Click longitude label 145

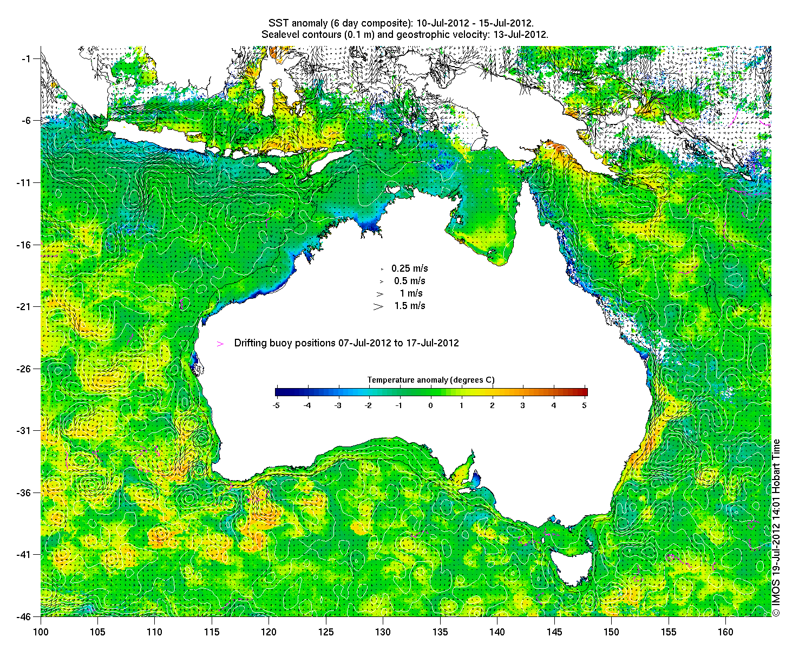(x=554, y=632)
